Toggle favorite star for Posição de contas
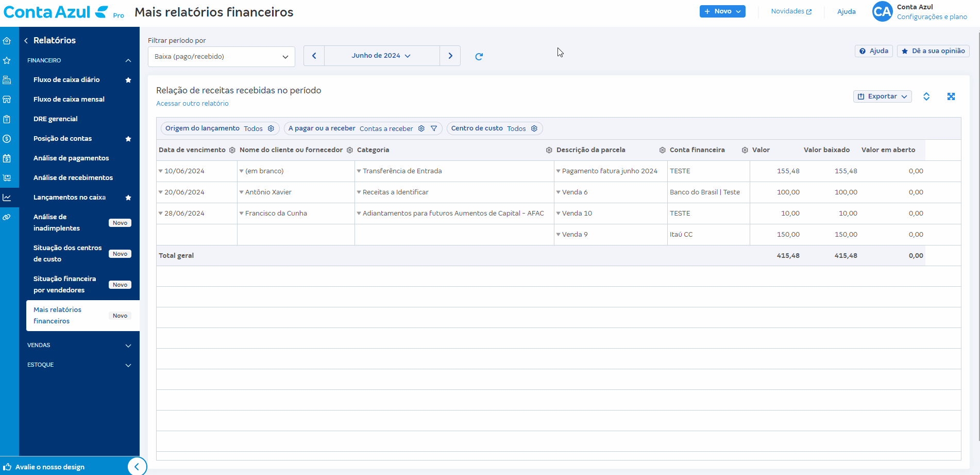This screenshot has width=980, height=475. (128, 139)
